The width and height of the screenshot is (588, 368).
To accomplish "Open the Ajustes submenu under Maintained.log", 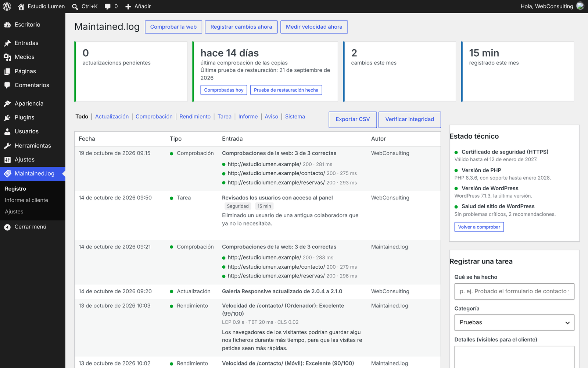I will click(x=14, y=212).
